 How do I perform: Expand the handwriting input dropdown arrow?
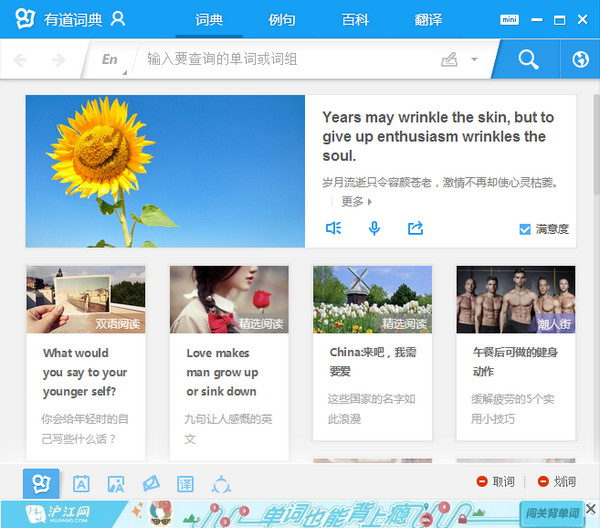[x=474, y=60]
